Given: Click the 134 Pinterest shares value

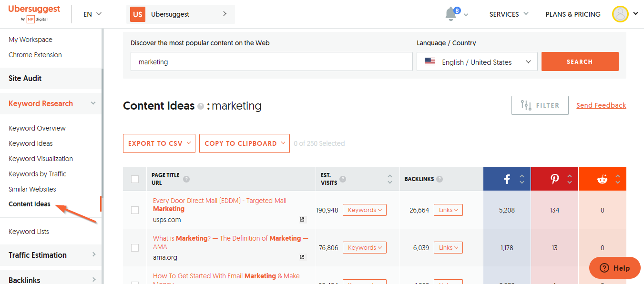Looking at the screenshot, I should pos(554,210).
